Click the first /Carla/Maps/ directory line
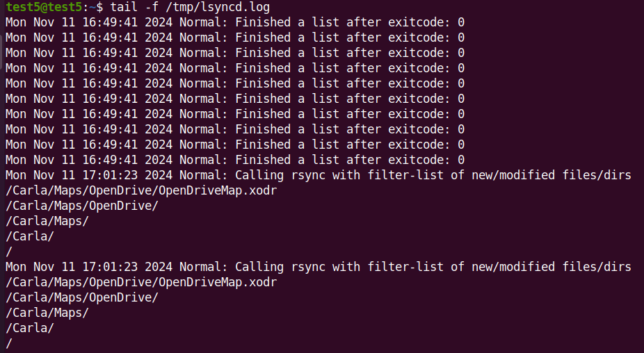This screenshot has width=644, height=353. point(47,221)
